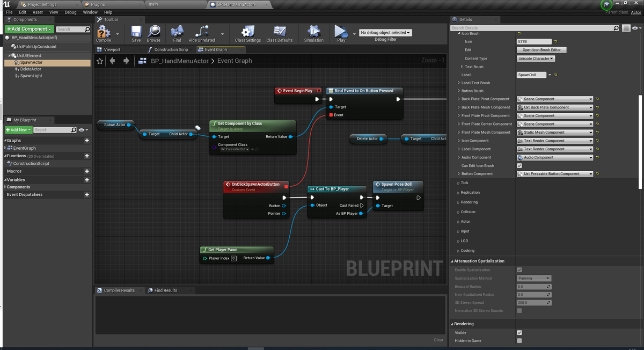
Task: Add new event dispatcher plus icon
Action: (87, 194)
